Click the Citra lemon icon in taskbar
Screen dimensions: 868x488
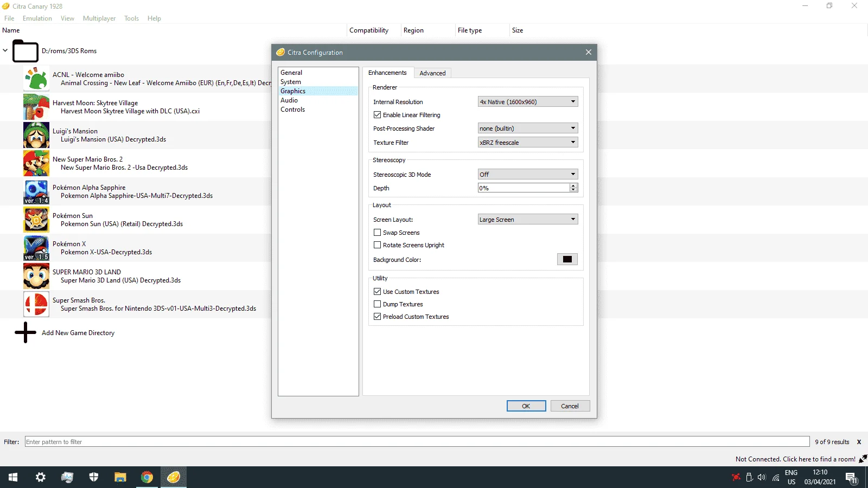pyautogui.click(x=174, y=477)
